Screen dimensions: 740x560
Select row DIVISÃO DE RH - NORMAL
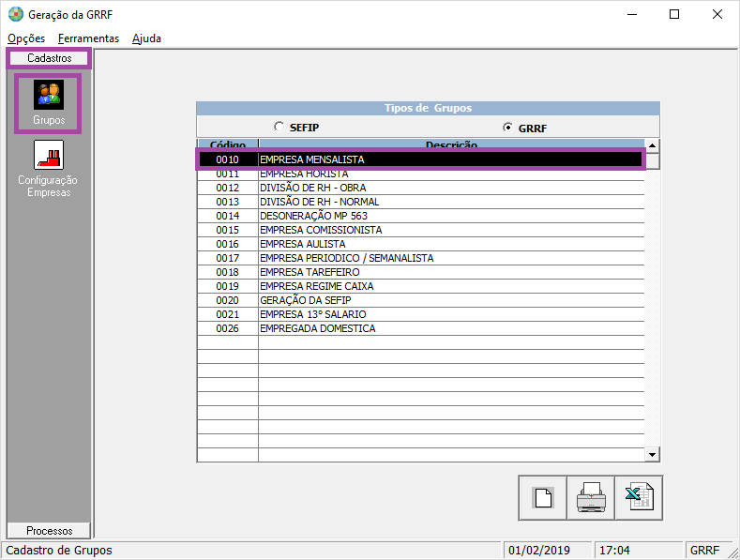click(x=421, y=202)
